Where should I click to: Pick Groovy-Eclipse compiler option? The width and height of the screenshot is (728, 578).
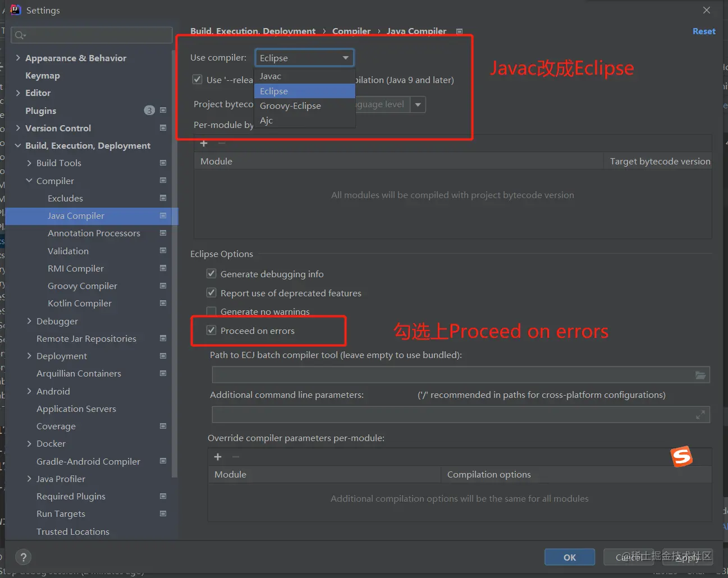[305, 105]
